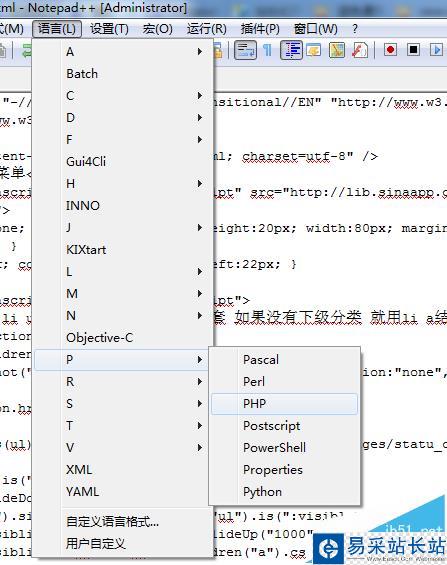Expand the R languages submenu
Image resolution: width=447 pixels, height=565 pixels.
[121, 382]
